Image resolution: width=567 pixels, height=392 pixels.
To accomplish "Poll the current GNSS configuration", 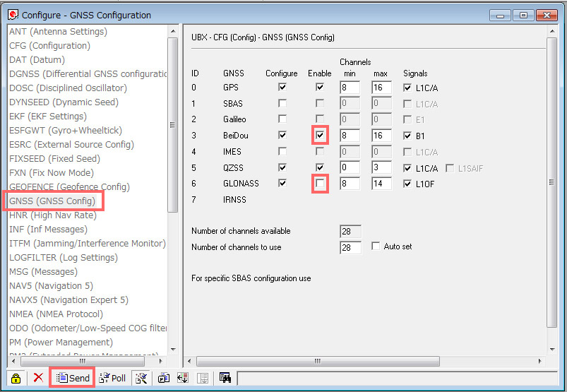I will (112, 378).
